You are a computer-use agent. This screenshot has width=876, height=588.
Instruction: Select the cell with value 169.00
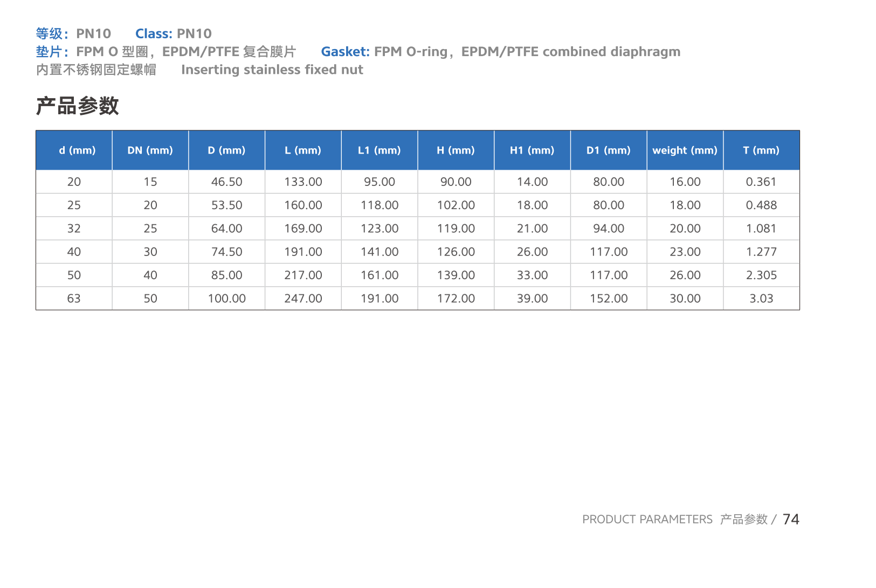[x=303, y=229]
